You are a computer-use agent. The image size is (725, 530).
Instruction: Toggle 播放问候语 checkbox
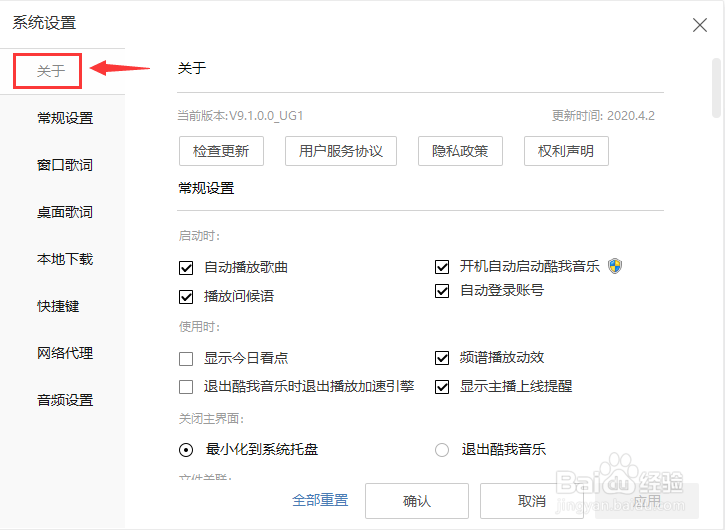[186, 296]
